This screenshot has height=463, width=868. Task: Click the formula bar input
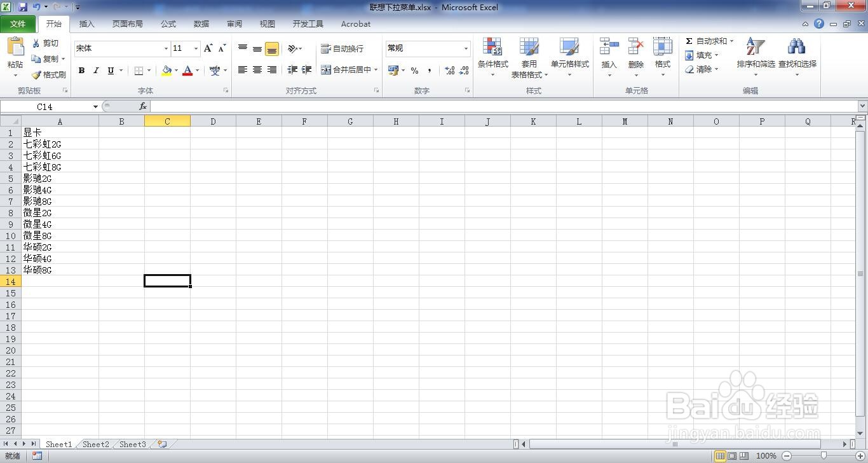[504, 107]
